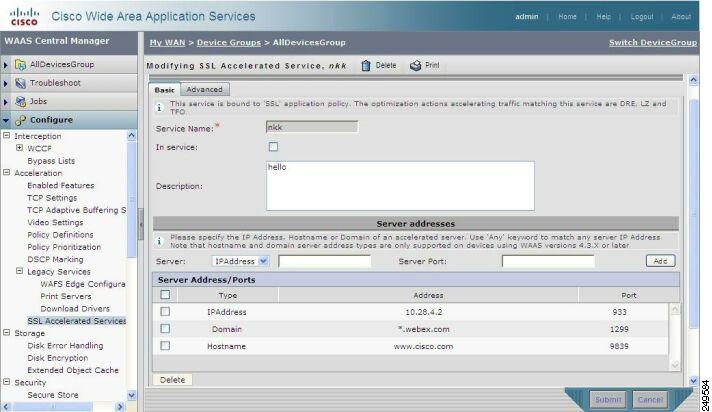Click the Jobs sidebar icon
The height and width of the screenshot is (412, 712).
point(20,101)
